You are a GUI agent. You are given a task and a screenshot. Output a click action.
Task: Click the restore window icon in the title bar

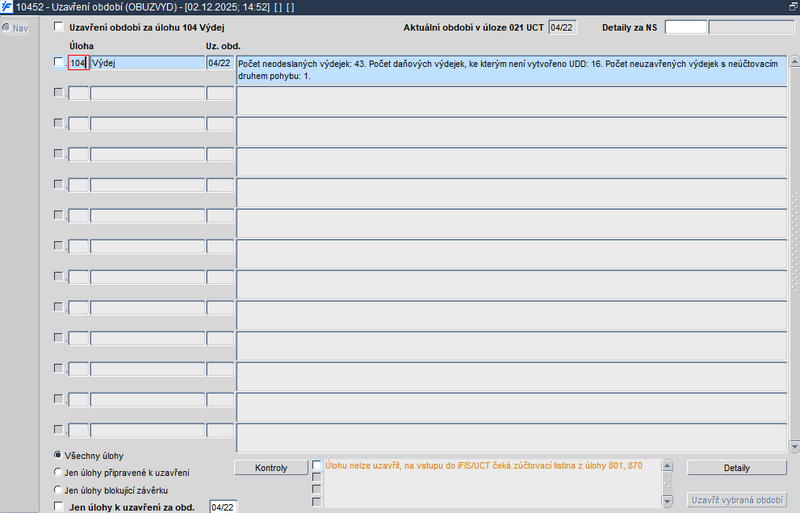[x=793, y=7]
